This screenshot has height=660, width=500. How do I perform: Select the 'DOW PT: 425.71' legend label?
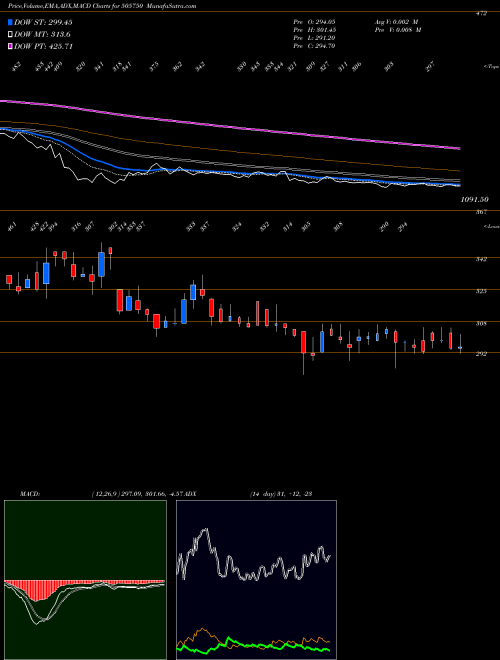[x=43, y=46]
